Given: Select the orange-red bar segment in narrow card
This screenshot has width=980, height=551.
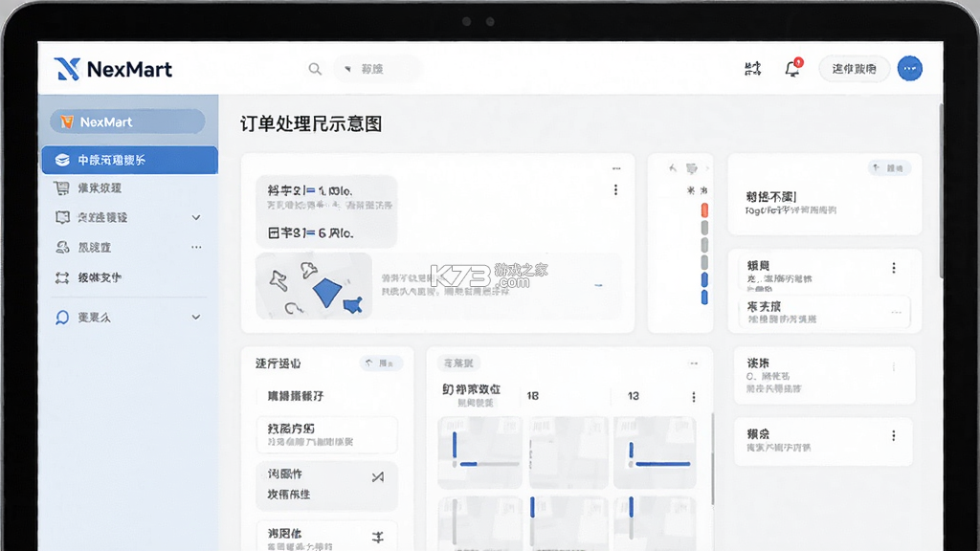Looking at the screenshot, I should pos(704,210).
